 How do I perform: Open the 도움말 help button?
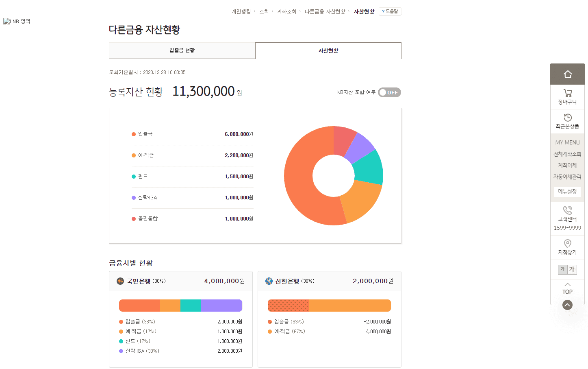(390, 11)
